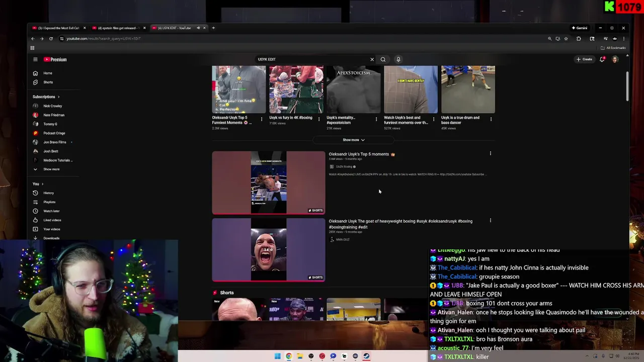Open more actions for Goat of heavyweight video
644x362 pixels.
click(x=491, y=221)
